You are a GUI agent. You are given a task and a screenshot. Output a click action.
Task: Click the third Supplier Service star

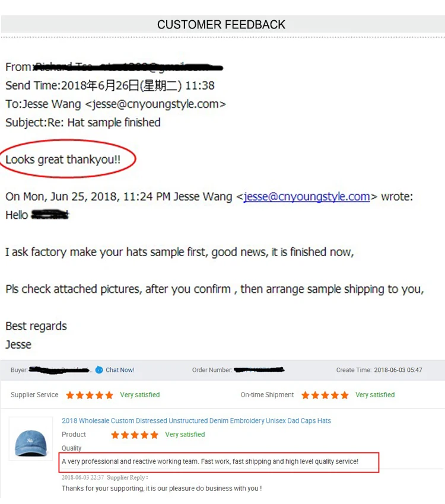(x=90, y=395)
